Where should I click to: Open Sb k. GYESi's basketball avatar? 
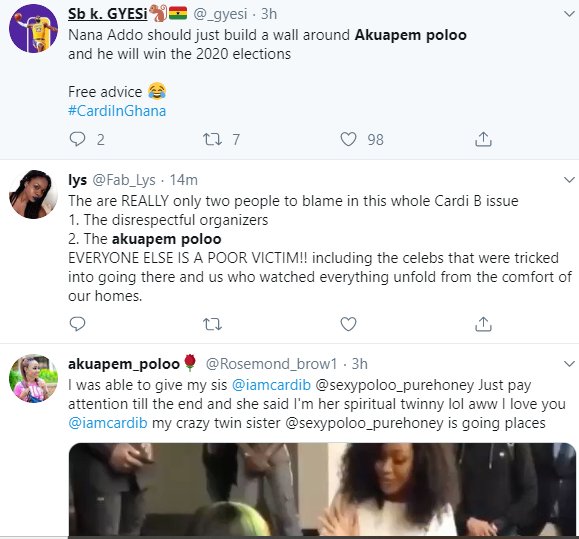pyautogui.click(x=33, y=28)
